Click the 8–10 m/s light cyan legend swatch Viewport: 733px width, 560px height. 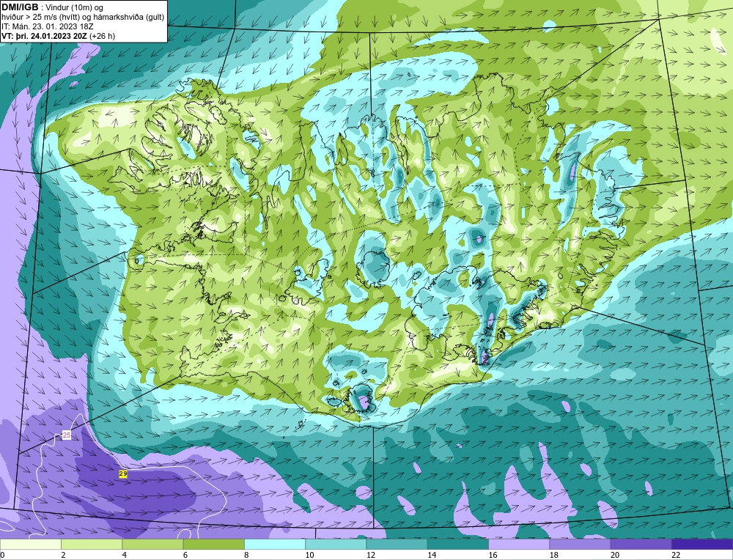tap(275, 545)
